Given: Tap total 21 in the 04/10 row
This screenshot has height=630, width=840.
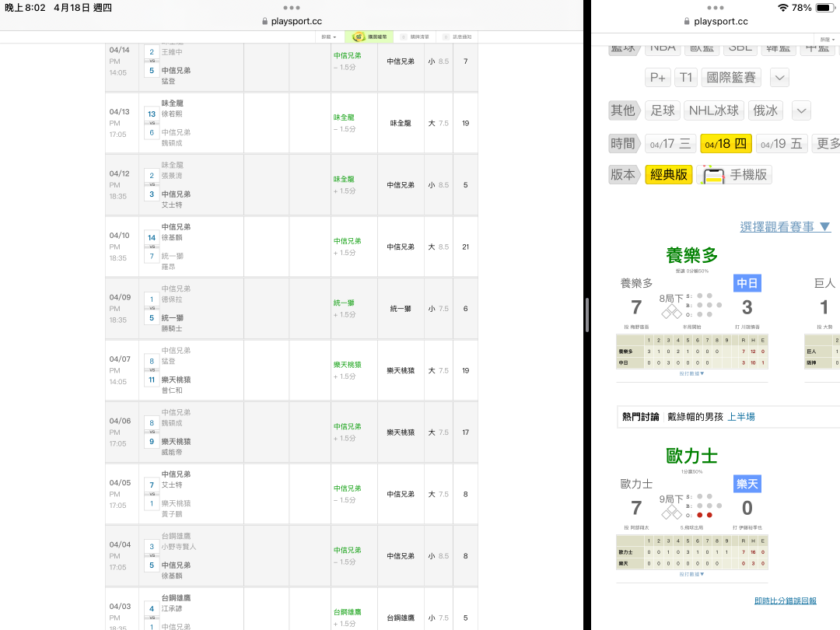Looking at the screenshot, I should pos(466,247).
